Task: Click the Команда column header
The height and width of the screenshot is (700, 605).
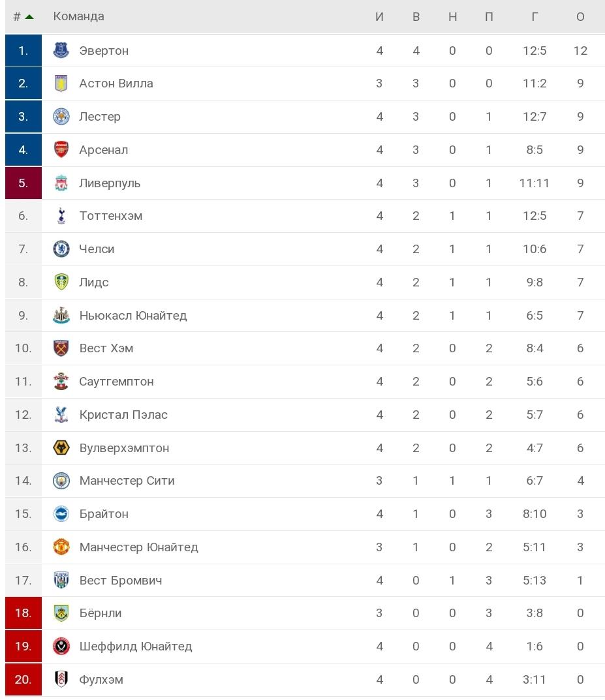Action: [78, 16]
